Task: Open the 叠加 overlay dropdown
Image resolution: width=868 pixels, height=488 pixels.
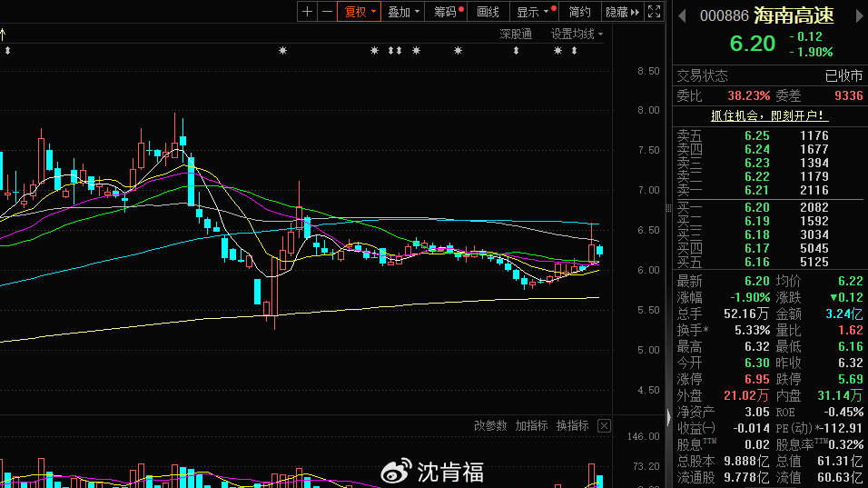Action: (x=403, y=12)
